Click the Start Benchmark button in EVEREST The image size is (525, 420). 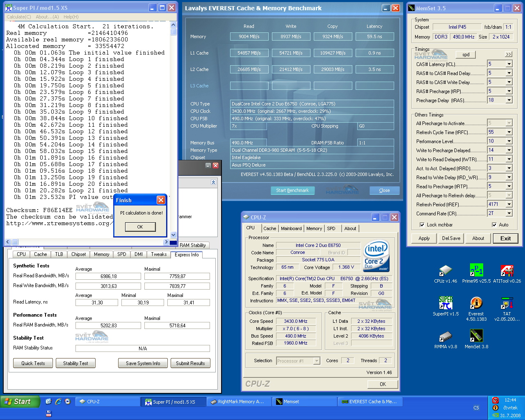[x=292, y=190]
